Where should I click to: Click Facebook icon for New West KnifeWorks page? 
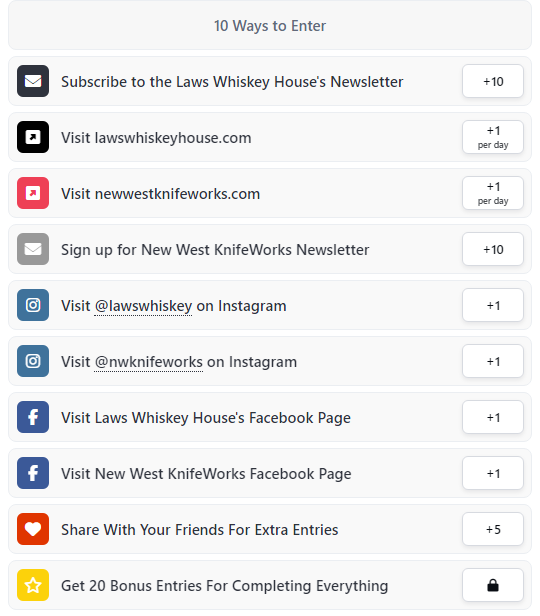pos(33,473)
